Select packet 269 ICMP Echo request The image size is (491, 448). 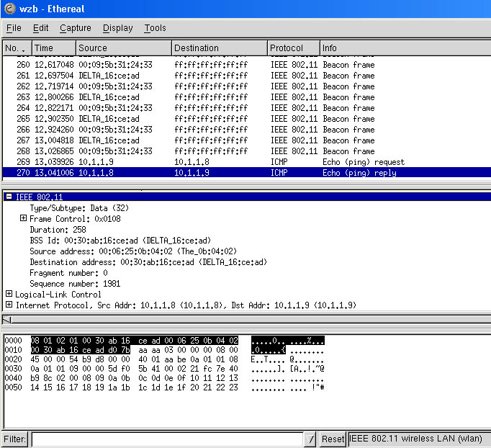pyautogui.click(x=247, y=162)
